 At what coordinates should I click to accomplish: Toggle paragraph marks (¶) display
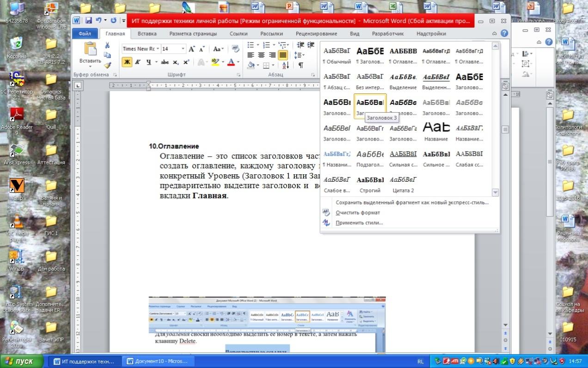(300, 65)
